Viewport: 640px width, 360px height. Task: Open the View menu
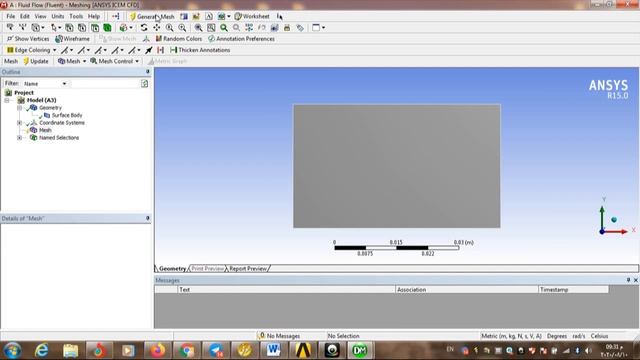40,16
